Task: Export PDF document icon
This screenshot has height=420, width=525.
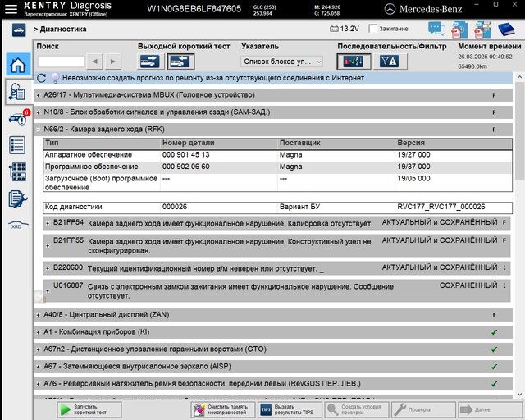Action: pyautogui.click(x=459, y=30)
